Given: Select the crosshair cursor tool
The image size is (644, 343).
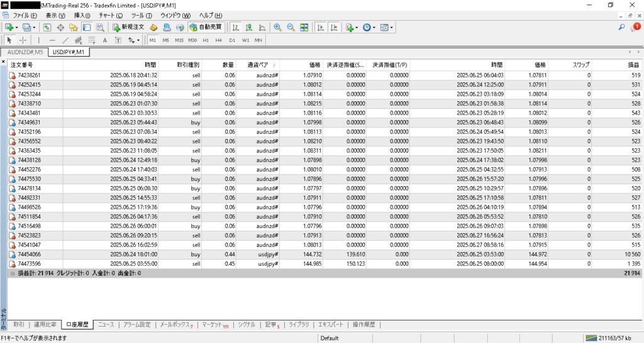Looking at the screenshot, I should pos(23,40).
